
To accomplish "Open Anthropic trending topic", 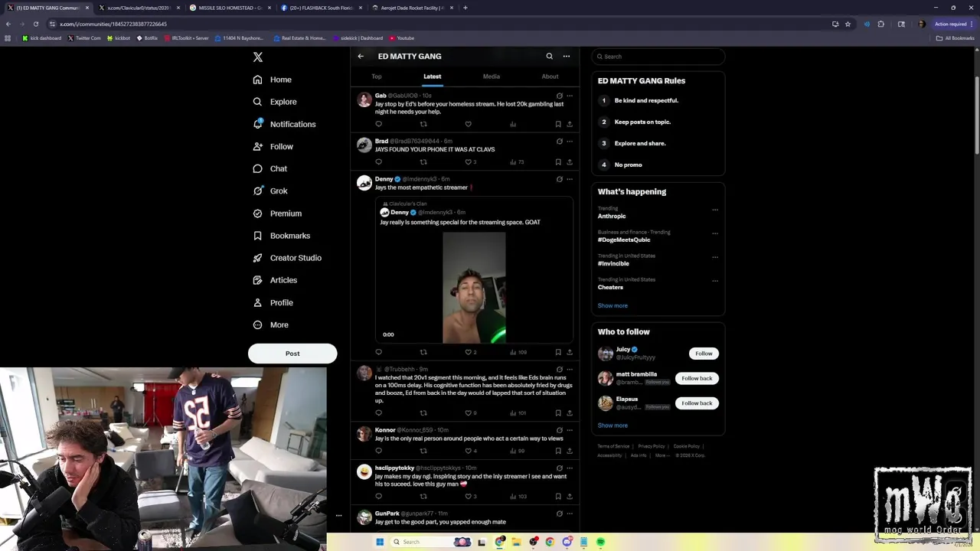I will click(612, 217).
